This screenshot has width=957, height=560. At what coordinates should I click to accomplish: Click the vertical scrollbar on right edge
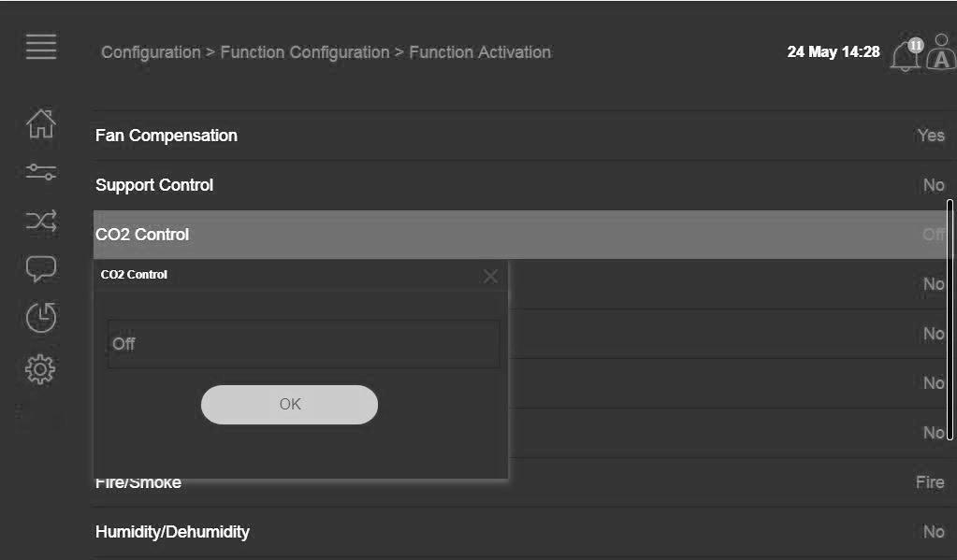click(950, 319)
